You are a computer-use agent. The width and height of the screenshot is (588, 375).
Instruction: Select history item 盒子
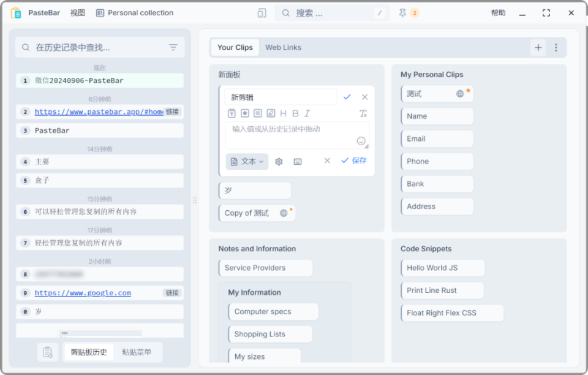click(100, 180)
